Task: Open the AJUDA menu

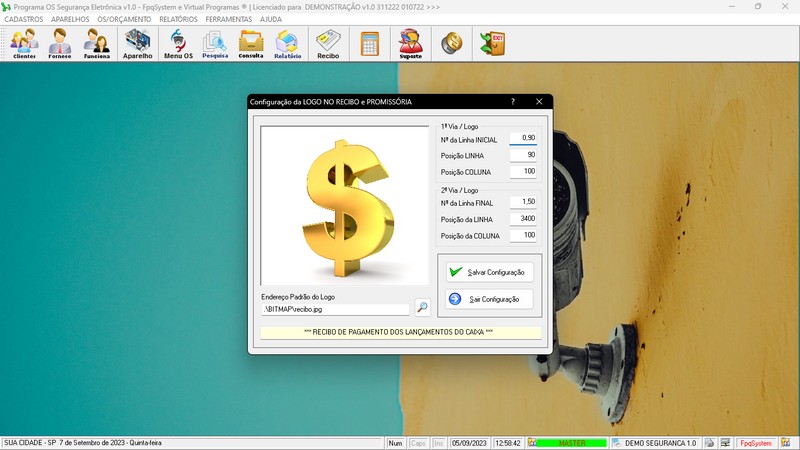Action: [270, 19]
